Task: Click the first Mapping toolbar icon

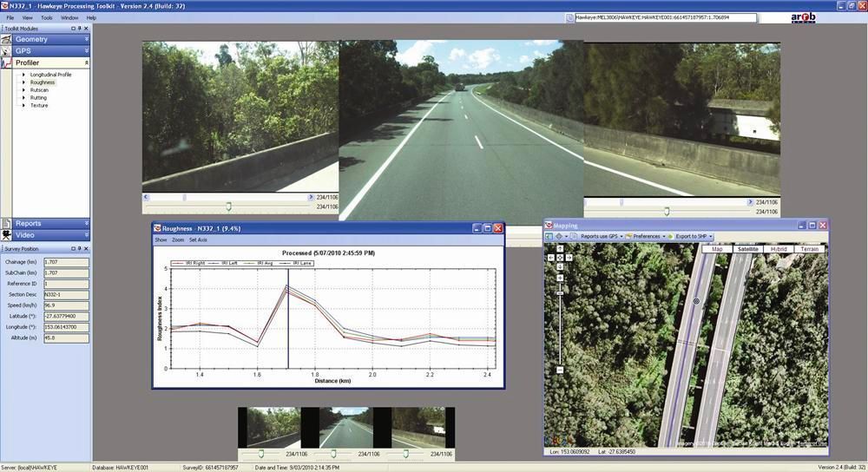Action: [549, 236]
